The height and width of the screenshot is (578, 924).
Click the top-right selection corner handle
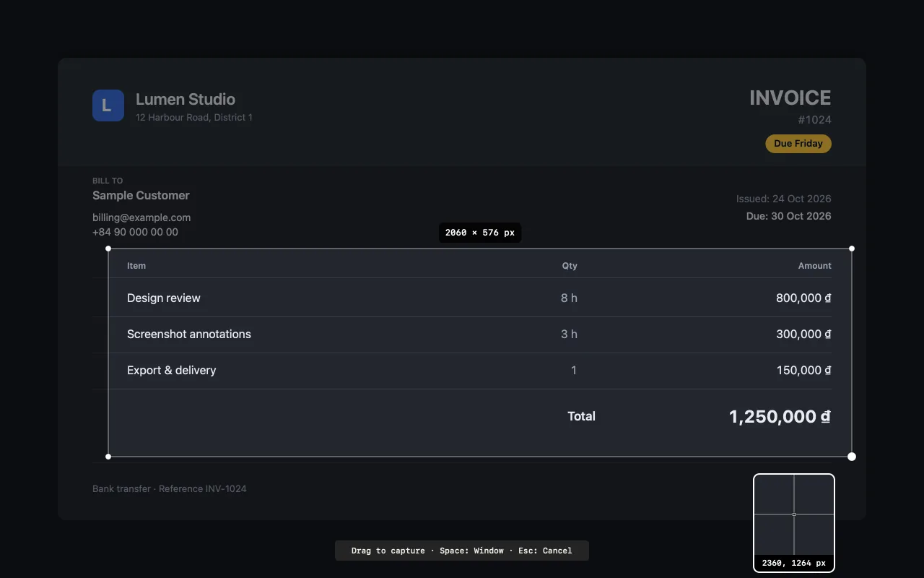coord(852,249)
